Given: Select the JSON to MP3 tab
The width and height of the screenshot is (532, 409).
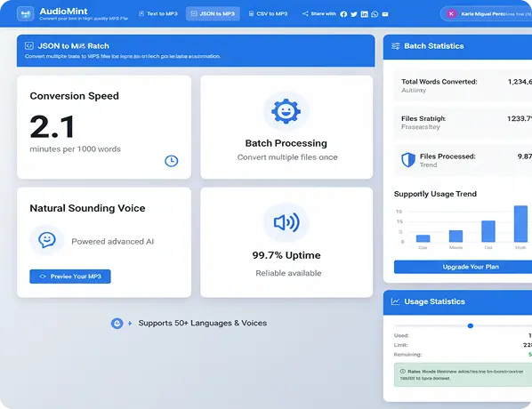Looking at the screenshot, I should coord(213,14).
